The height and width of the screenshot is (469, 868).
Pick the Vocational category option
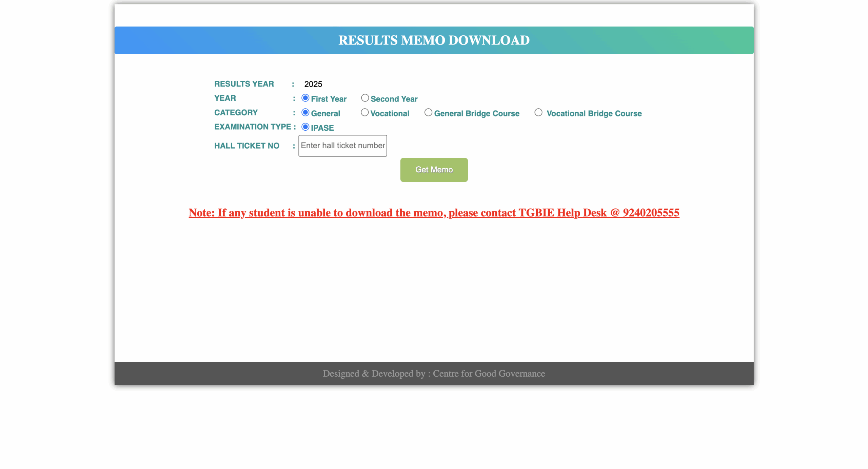(x=364, y=112)
